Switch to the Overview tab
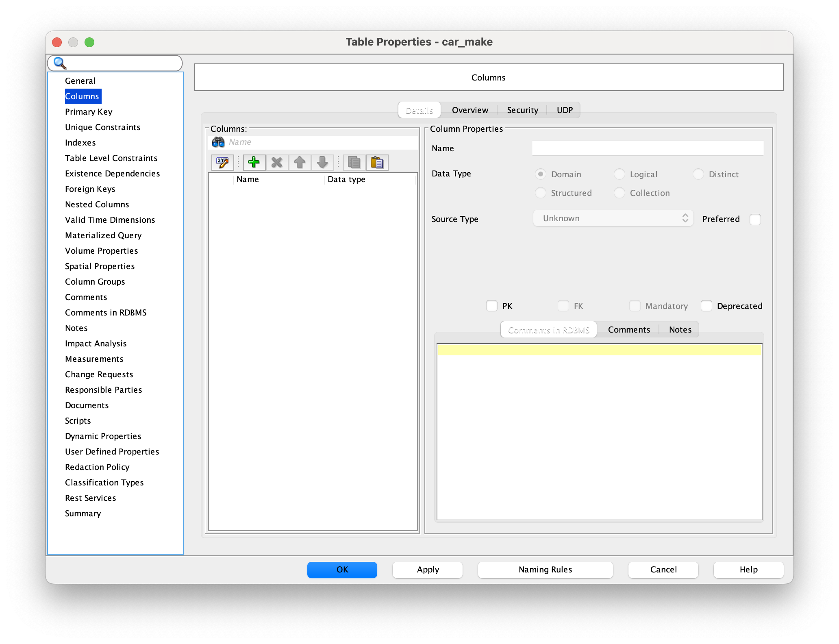 (470, 110)
